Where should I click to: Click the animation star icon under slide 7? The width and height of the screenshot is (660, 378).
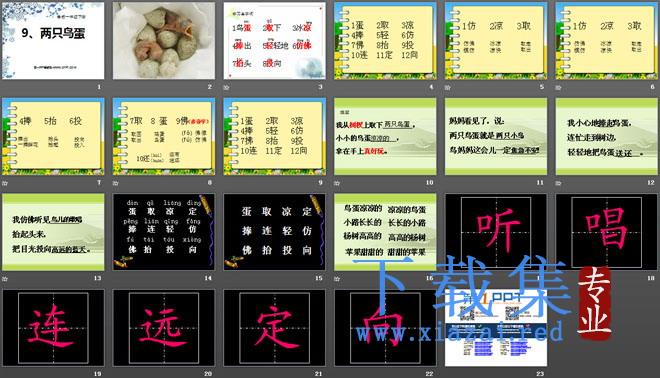click(x=5, y=183)
